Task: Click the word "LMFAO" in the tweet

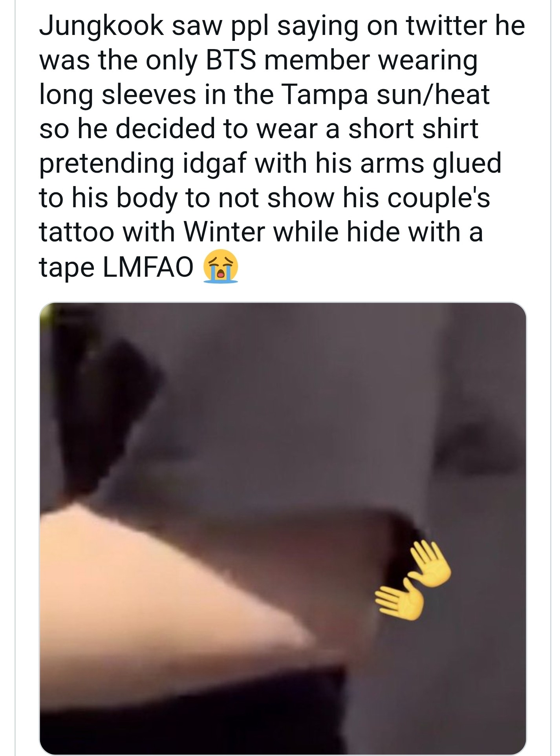Action: [x=148, y=267]
